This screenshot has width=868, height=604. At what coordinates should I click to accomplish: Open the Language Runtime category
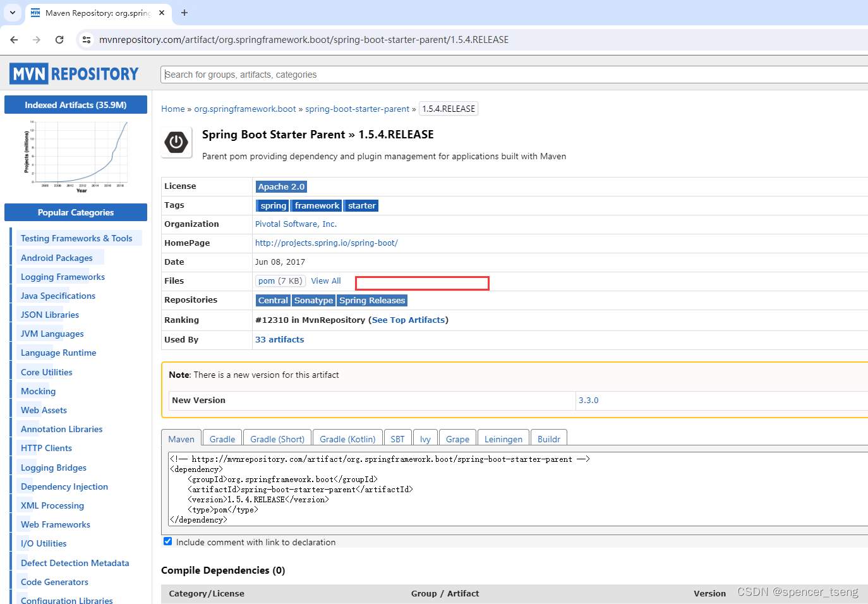point(59,353)
